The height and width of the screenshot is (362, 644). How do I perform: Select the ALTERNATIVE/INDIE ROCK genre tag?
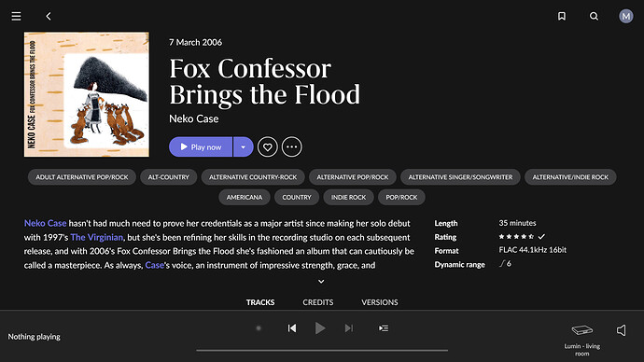click(x=570, y=177)
